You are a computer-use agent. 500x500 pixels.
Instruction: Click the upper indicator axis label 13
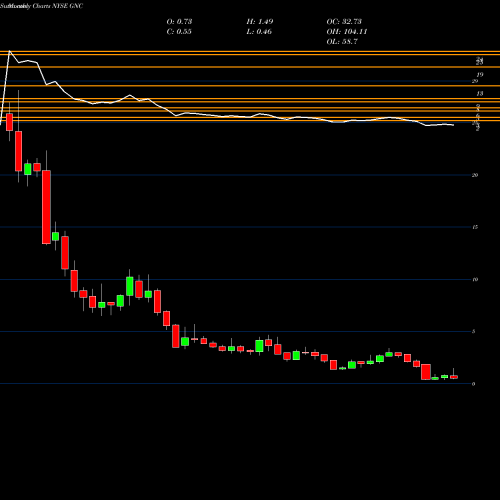[480, 94]
